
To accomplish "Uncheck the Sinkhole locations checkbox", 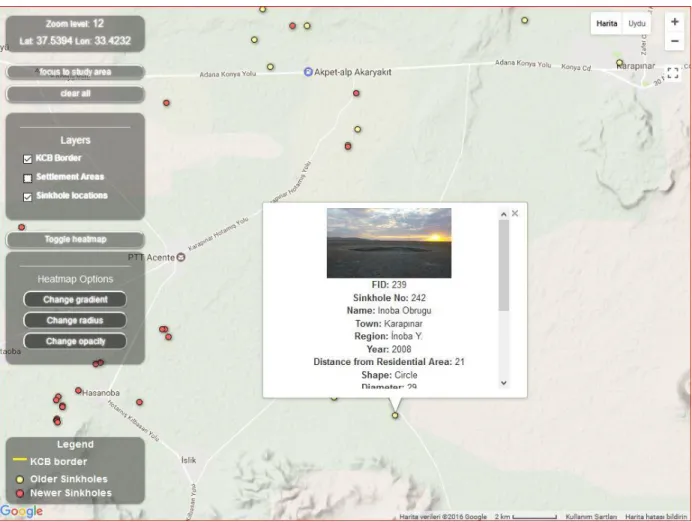I will click(x=27, y=197).
